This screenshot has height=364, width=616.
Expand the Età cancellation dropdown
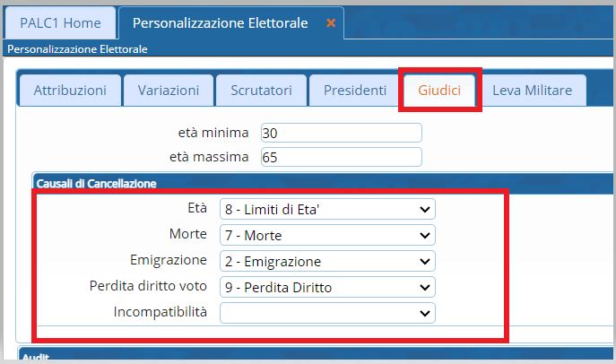(327, 210)
